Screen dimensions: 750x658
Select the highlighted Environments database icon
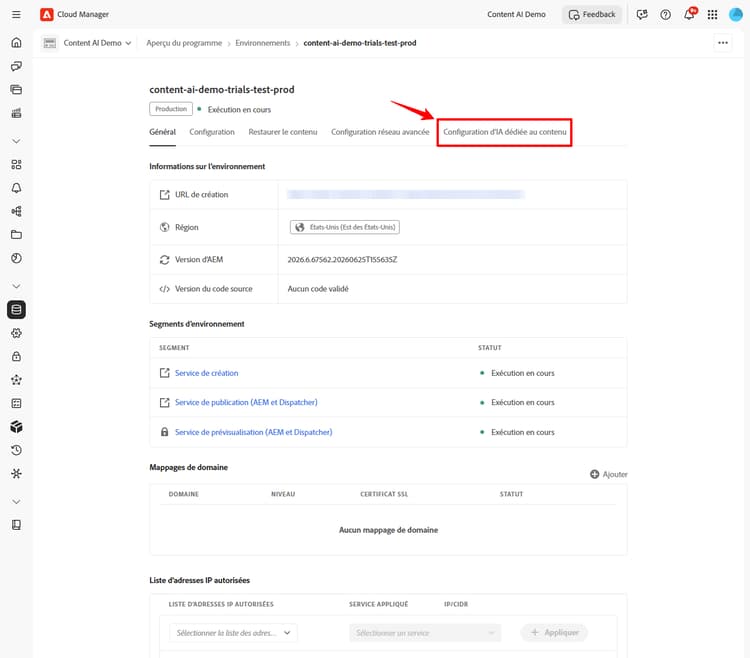point(16,310)
